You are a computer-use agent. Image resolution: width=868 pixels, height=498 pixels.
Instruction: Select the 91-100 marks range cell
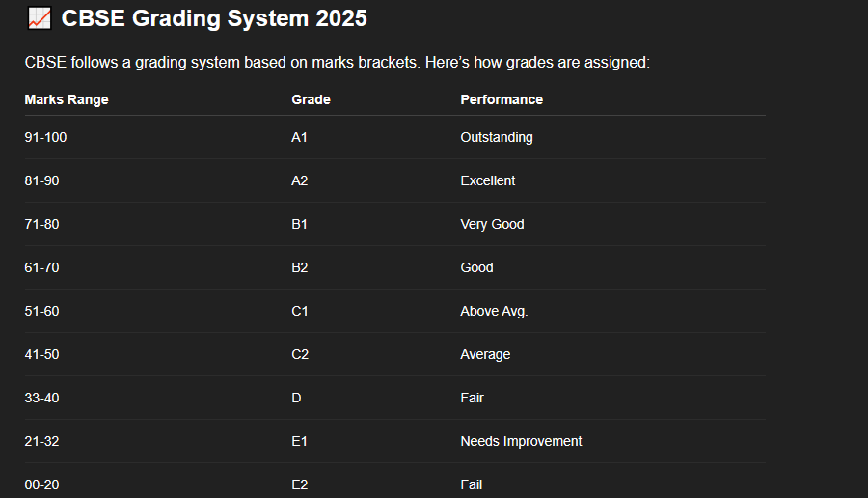point(45,137)
